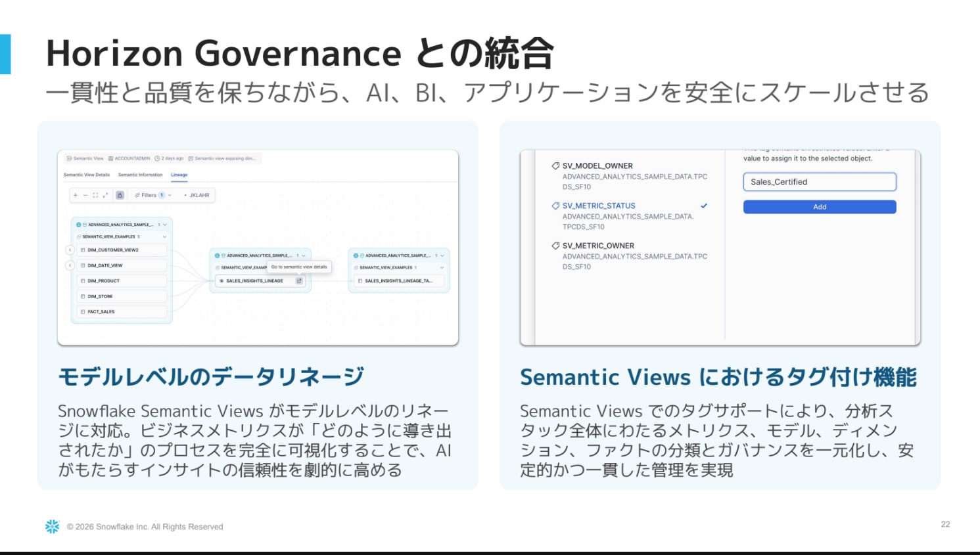This screenshot has height=555, width=980.
Task: Click the Semantic View type label
Action: pyautogui.click(x=85, y=158)
